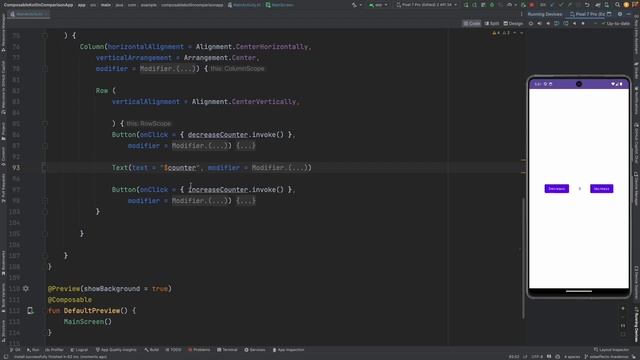Screen dimensions: 640x360
Task: Click the user avatar icon in toolbar
Action: (x=626, y=5)
